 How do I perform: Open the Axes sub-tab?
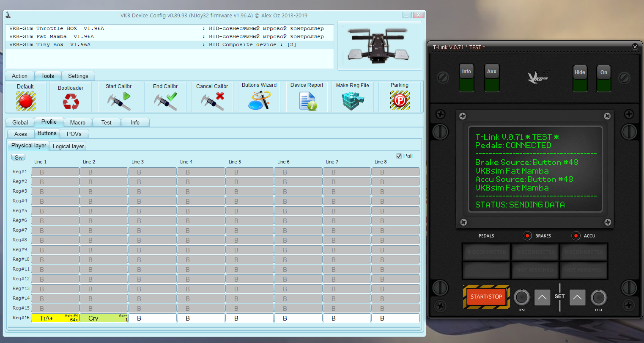[21, 134]
